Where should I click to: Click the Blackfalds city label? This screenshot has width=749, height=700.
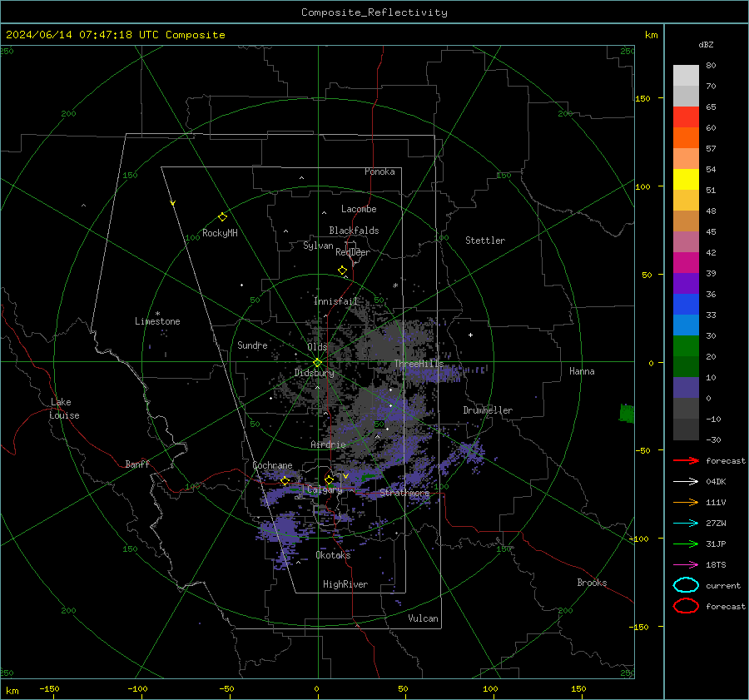pyautogui.click(x=354, y=231)
